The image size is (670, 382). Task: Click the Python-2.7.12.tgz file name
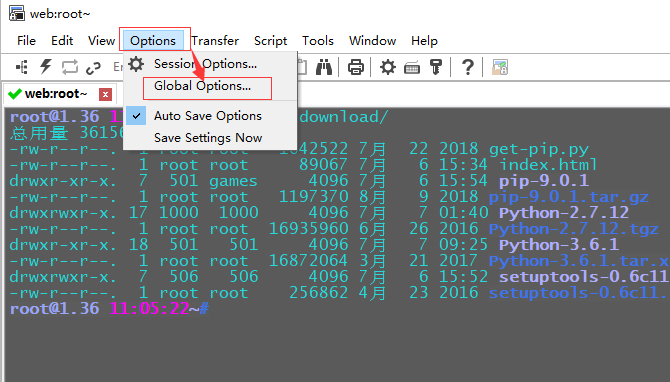pos(573,229)
